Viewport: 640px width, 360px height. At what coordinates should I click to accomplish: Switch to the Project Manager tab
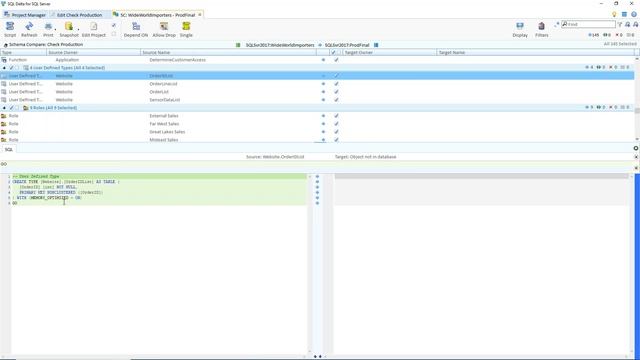coord(25,15)
